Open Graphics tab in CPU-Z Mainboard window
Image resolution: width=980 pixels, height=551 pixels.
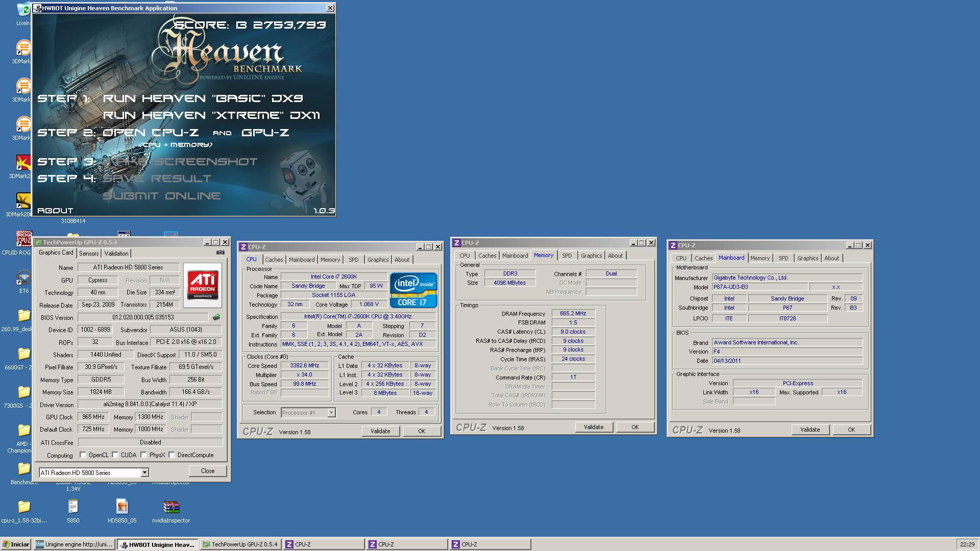click(807, 258)
